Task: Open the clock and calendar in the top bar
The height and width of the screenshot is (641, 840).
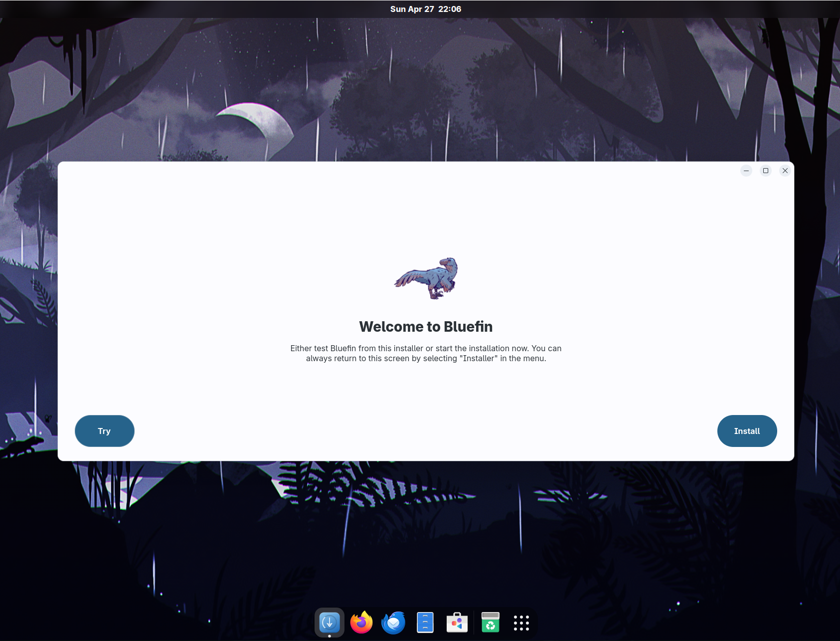Action: (x=426, y=9)
